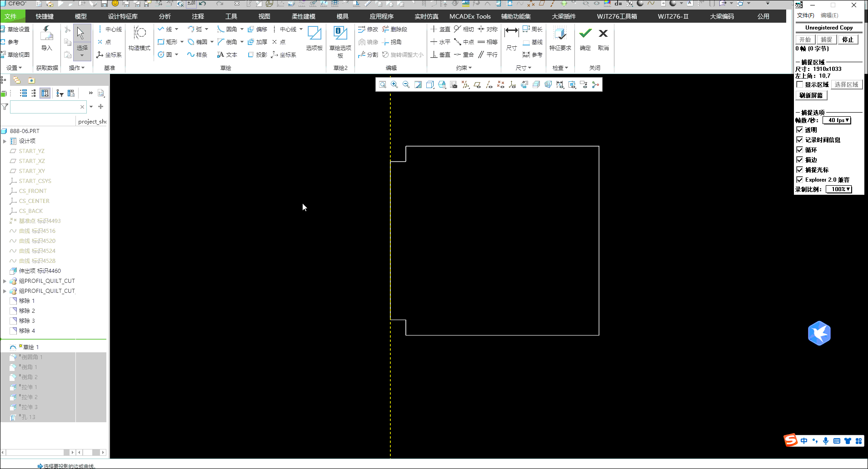Open the 操作 group dropdown
Screen dimensions: 868x469
(x=77, y=68)
